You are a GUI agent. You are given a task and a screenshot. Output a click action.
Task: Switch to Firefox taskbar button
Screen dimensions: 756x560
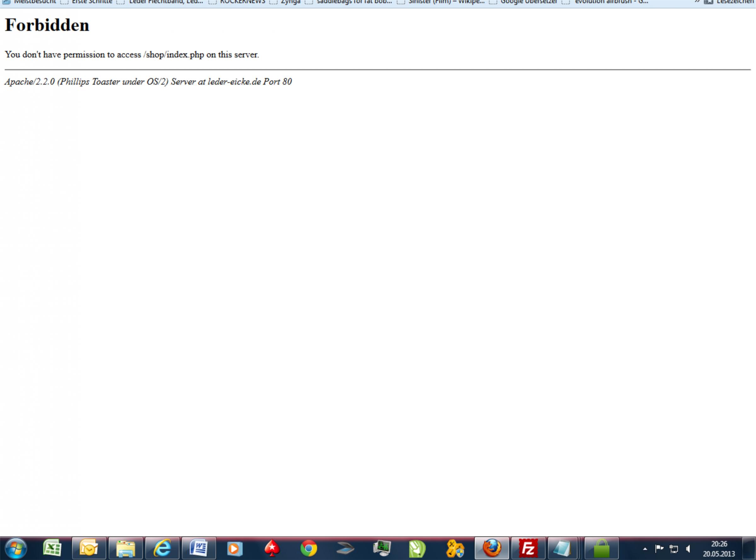click(x=492, y=548)
